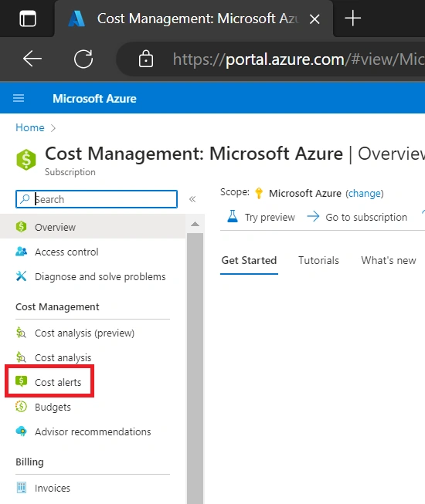
Task: Click the Budgets coin icon
Action: [x=21, y=407]
